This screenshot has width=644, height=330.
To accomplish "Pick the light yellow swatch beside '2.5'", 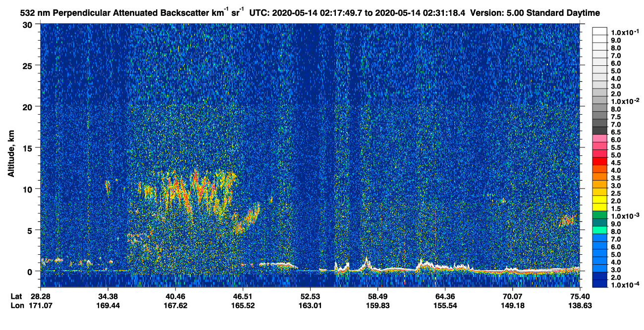I will pos(600,192).
